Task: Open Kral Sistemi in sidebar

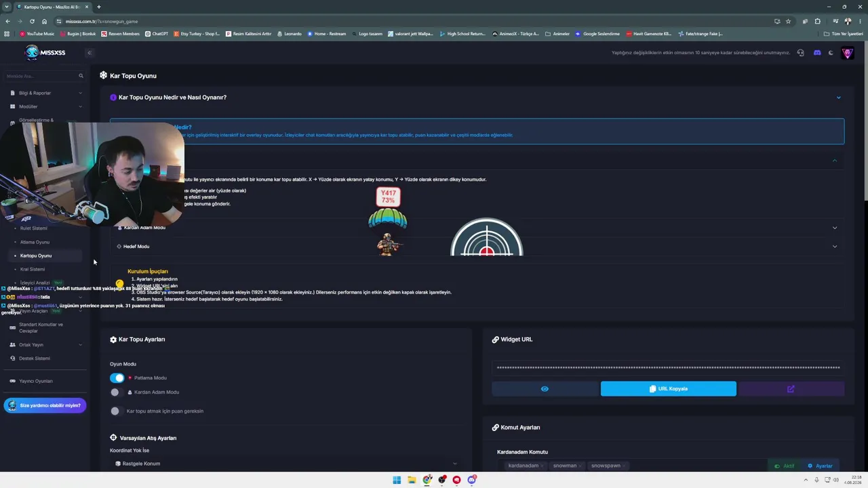Action: [x=33, y=269]
